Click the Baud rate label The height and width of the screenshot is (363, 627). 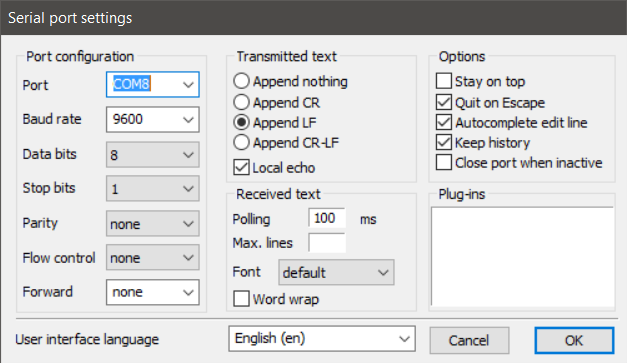52,119
